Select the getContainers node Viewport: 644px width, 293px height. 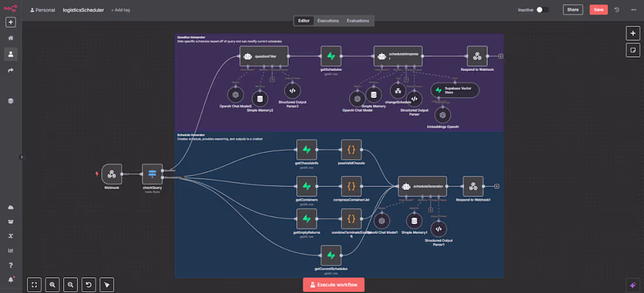pyautogui.click(x=307, y=186)
